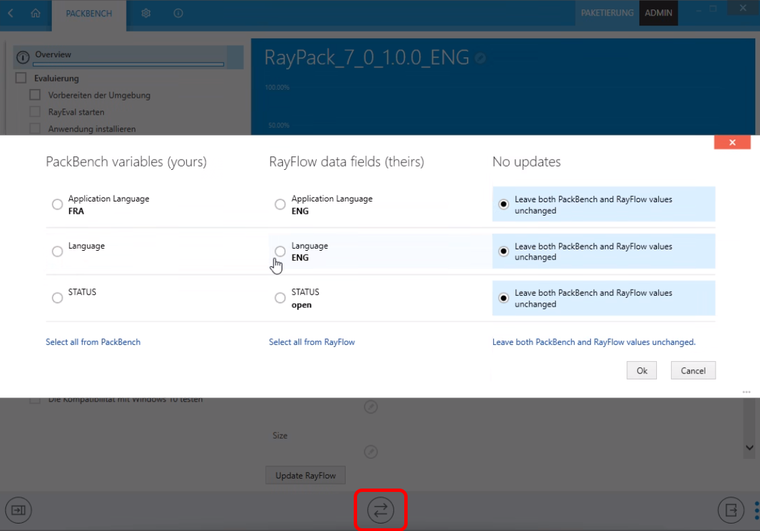The image size is (760, 531).
Task: Click the Cancel button
Action: (x=693, y=371)
